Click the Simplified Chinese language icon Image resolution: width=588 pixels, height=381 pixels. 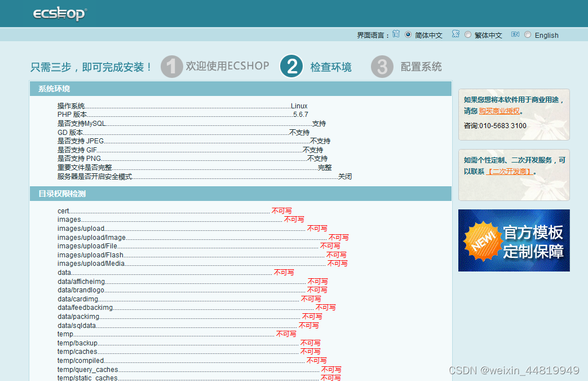(396, 34)
